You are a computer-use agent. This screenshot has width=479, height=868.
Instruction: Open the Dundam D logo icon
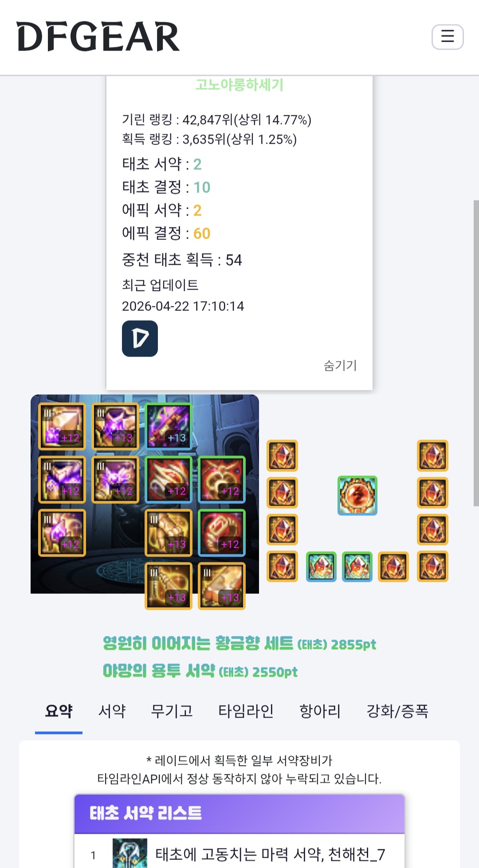coord(140,338)
